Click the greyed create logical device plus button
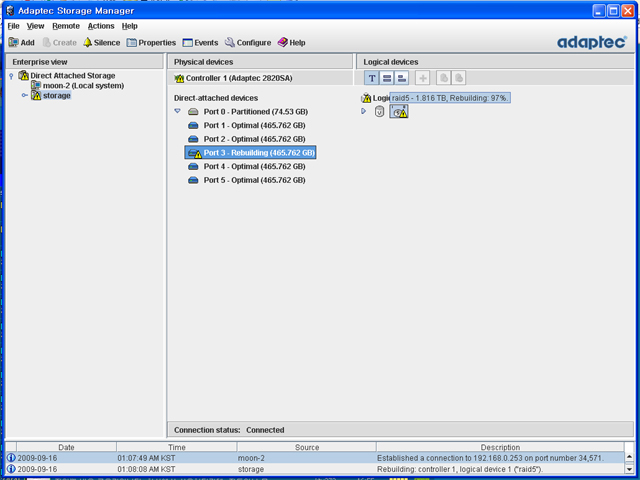Viewport: 640px width, 480px height. pos(422,78)
